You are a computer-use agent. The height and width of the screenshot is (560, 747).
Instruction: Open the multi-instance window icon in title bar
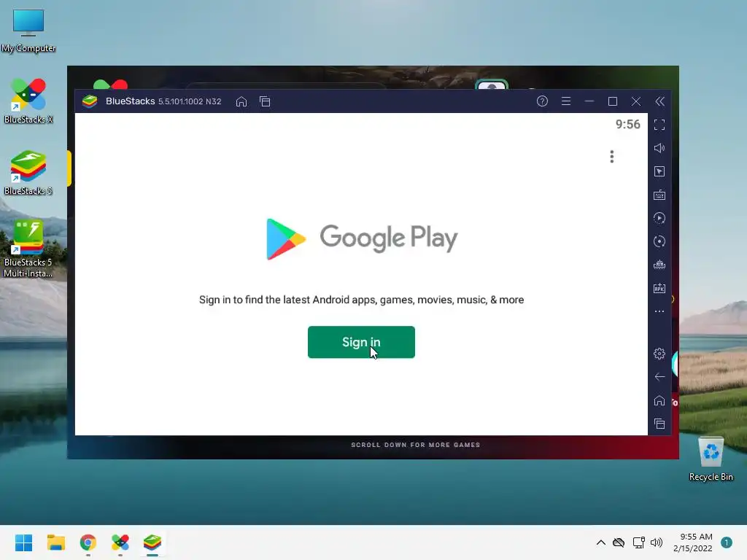point(265,101)
